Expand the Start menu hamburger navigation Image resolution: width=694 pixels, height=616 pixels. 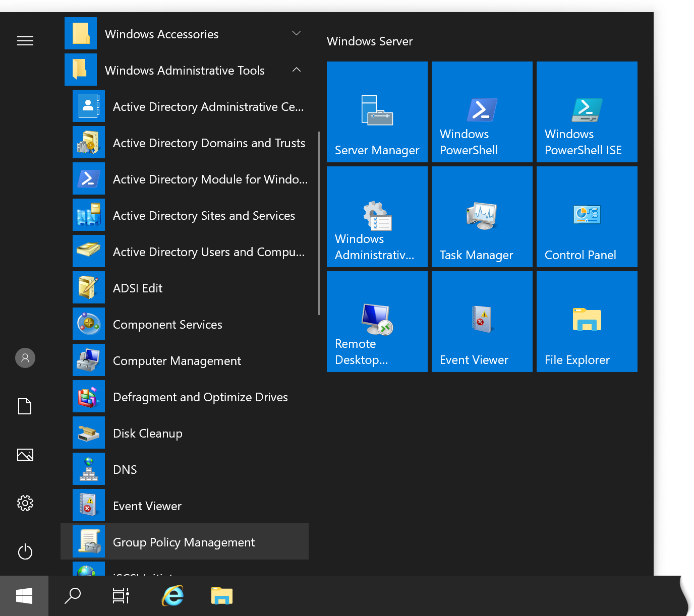click(x=25, y=41)
